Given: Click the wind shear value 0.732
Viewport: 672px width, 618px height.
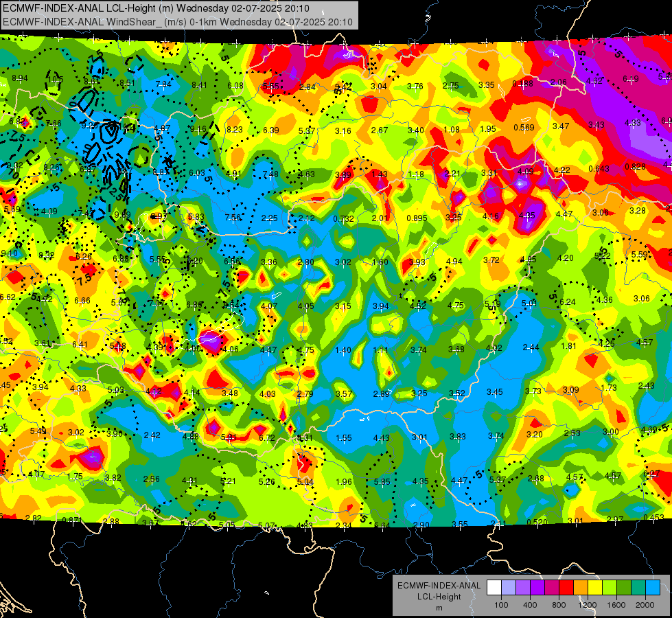Looking at the screenshot, I should pyautogui.click(x=344, y=219).
